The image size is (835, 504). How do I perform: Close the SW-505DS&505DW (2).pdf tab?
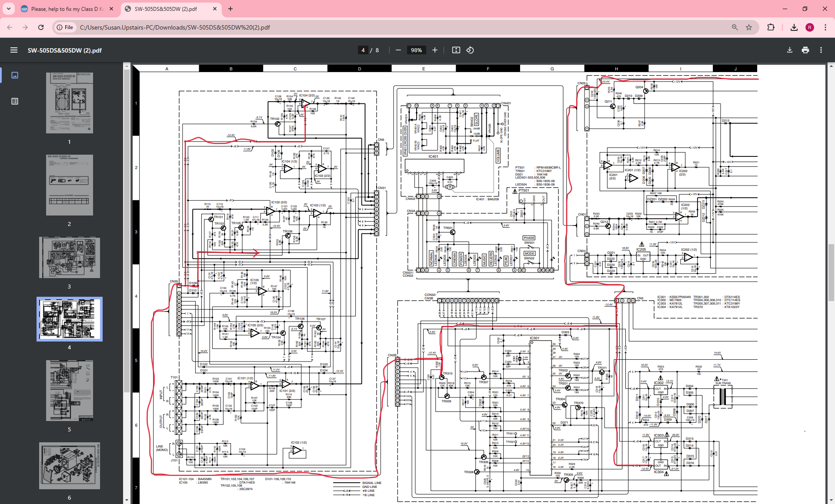click(x=215, y=9)
